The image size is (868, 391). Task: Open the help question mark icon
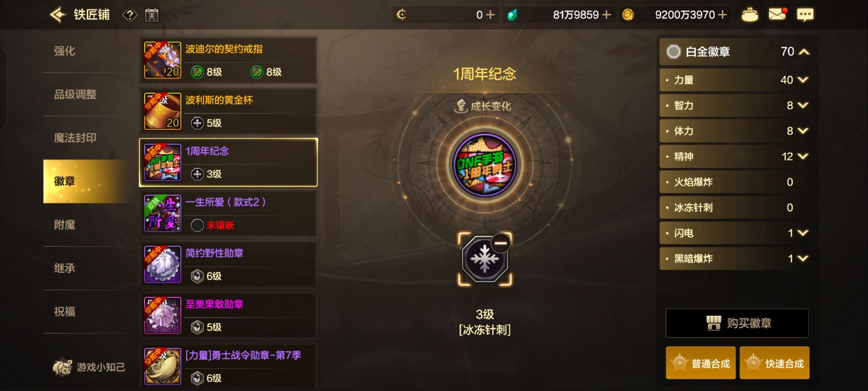click(x=130, y=15)
